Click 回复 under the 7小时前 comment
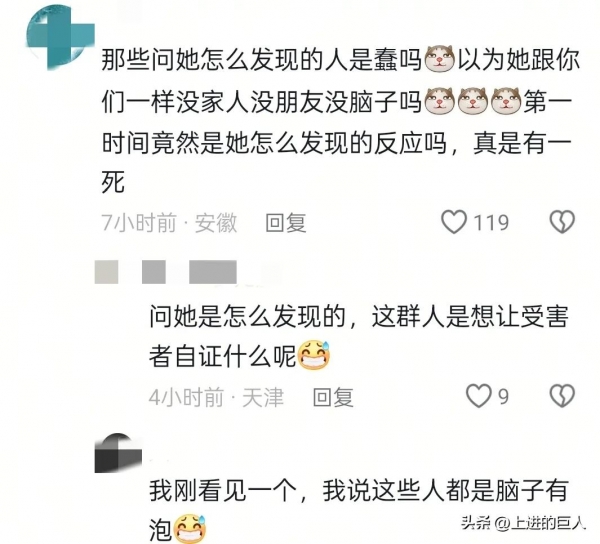This screenshot has height=544, width=600. 286,223
